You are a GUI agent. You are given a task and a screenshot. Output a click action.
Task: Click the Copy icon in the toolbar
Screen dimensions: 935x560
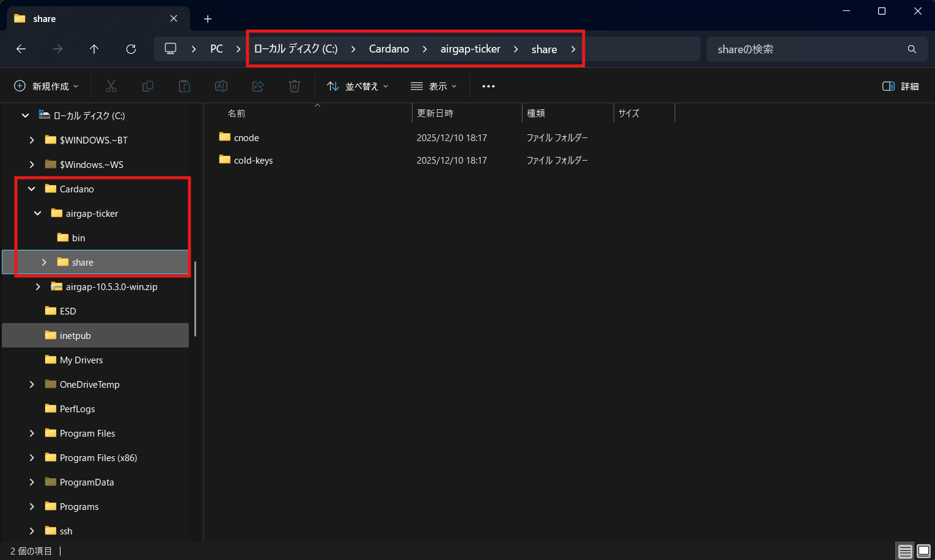pyautogui.click(x=148, y=85)
